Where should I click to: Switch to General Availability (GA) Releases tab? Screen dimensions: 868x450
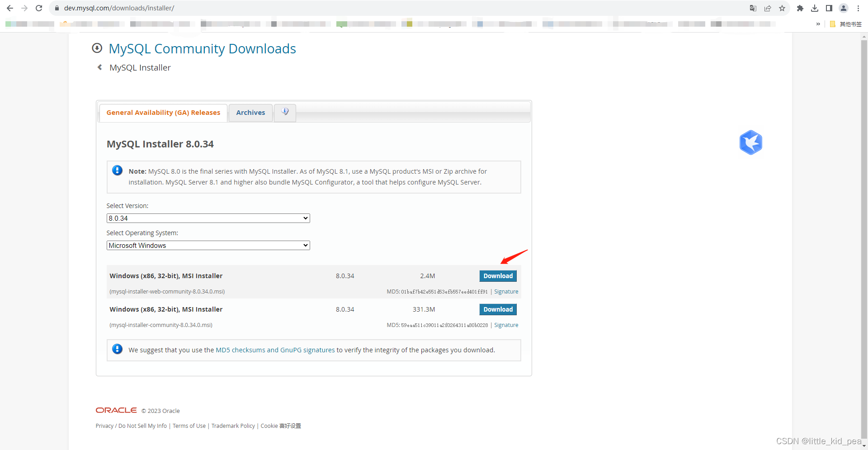163,113
